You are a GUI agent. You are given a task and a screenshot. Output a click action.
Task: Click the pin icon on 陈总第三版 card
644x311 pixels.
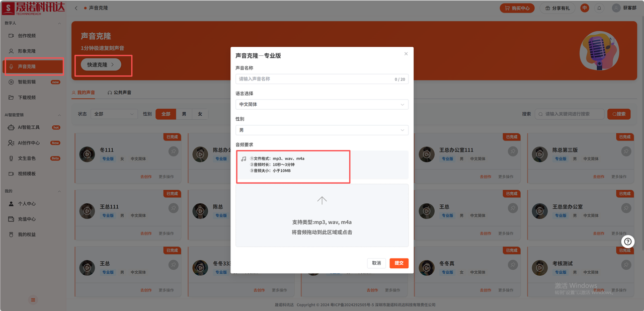tap(625, 151)
